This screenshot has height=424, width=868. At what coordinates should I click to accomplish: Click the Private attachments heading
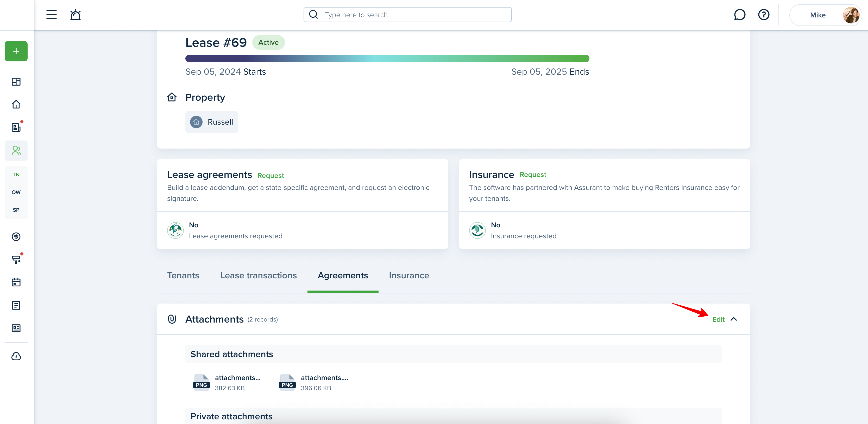pos(231,417)
